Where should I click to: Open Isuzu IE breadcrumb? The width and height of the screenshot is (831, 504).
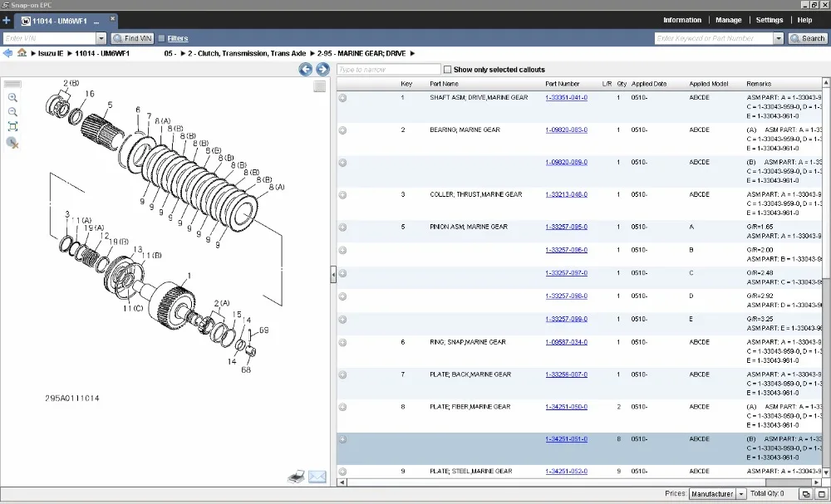[x=51, y=53]
